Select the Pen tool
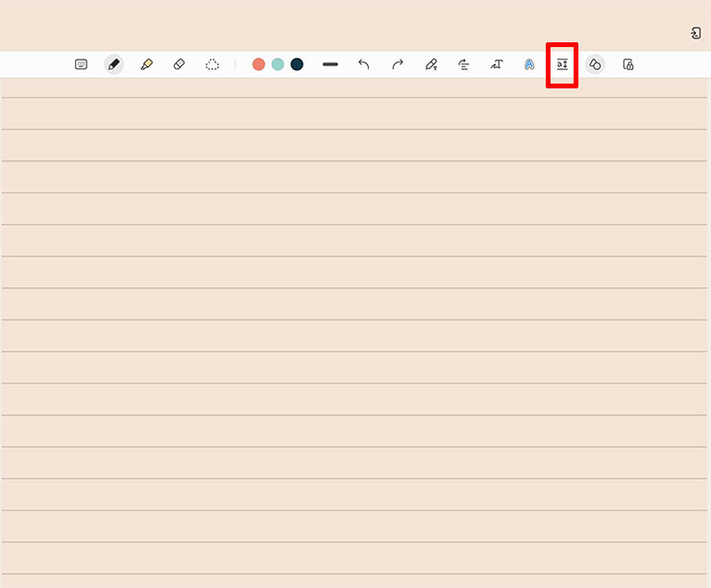Image resolution: width=711 pixels, height=588 pixels. (113, 64)
